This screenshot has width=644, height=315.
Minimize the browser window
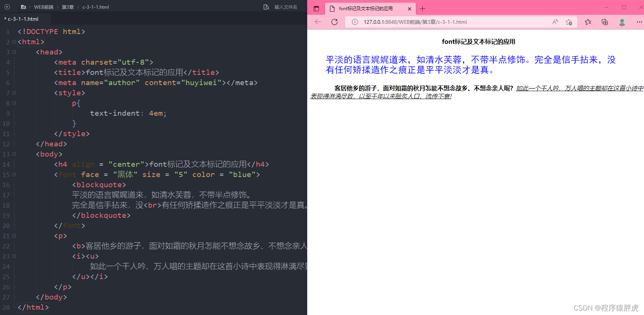pos(607,7)
